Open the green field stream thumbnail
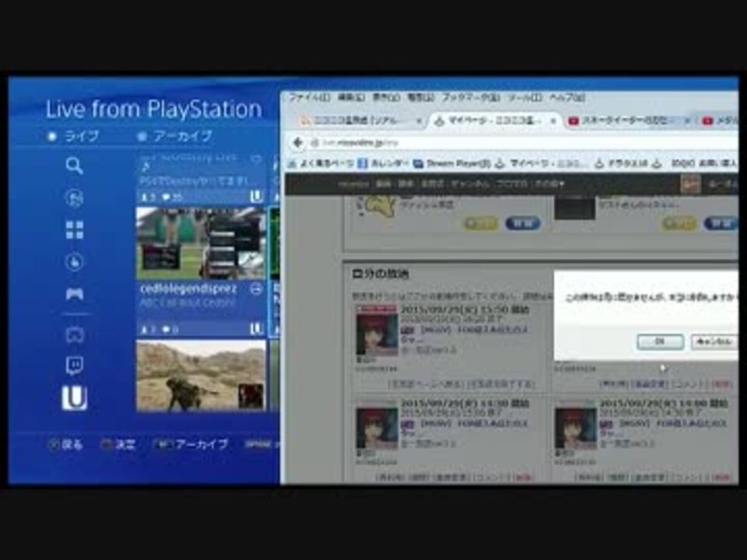 (201, 243)
